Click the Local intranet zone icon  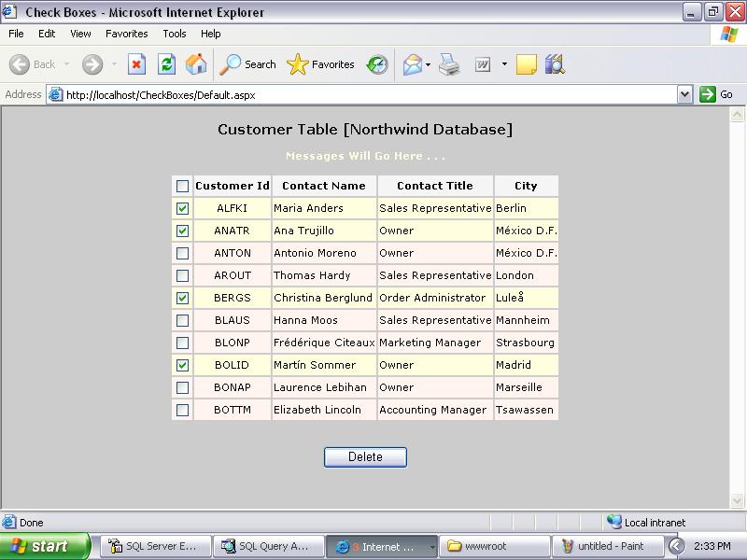click(613, 522)
